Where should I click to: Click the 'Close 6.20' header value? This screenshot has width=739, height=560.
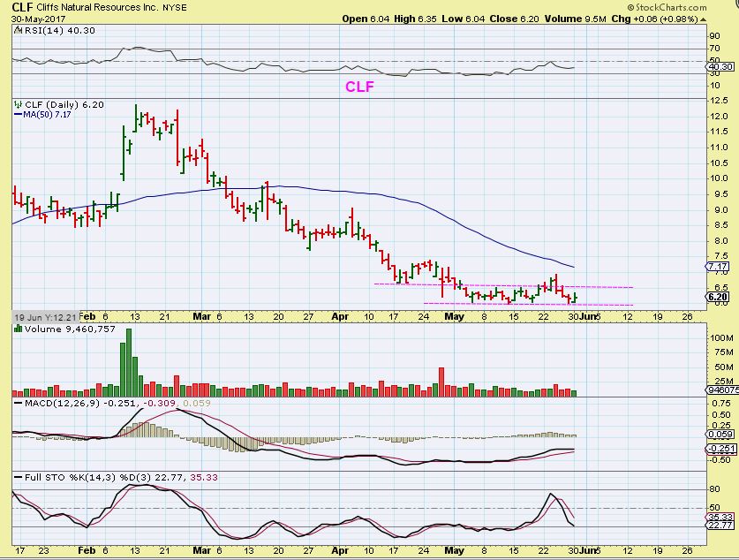point(514,19)
